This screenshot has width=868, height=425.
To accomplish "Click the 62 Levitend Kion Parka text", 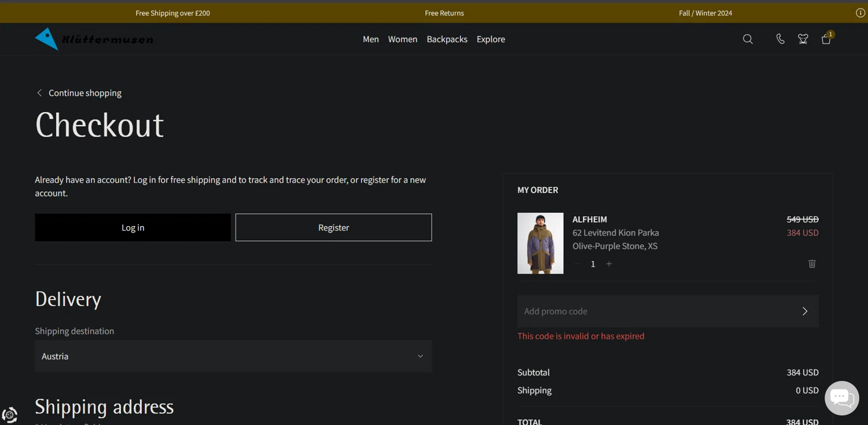I will pyautogui.click(x=616, y=232).
